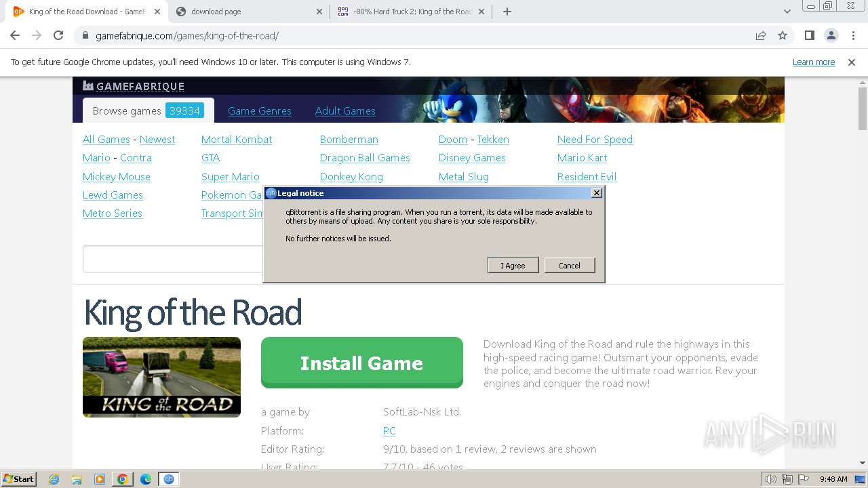Viewport: 868px width, 488px height.
Task: Open the Browse games tab
Action: (149, 110)
